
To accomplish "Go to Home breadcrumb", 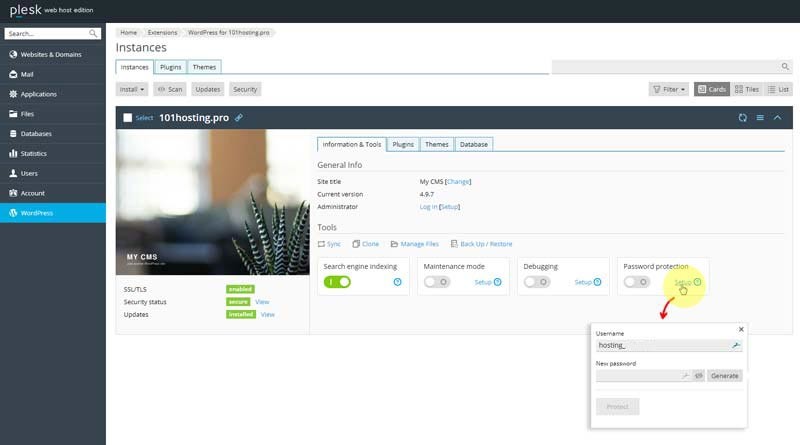I will coord(129,33).
